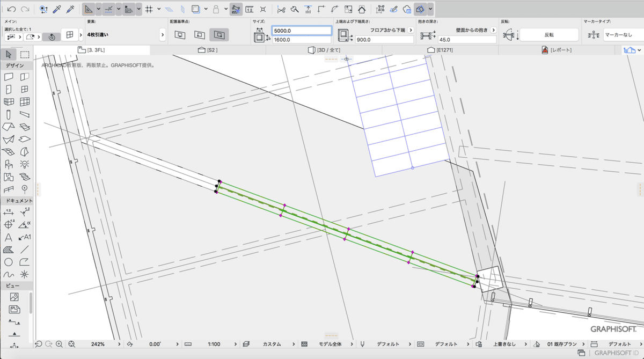
Task: Select the linear Dimension tool
Action: tap(9, 213)
